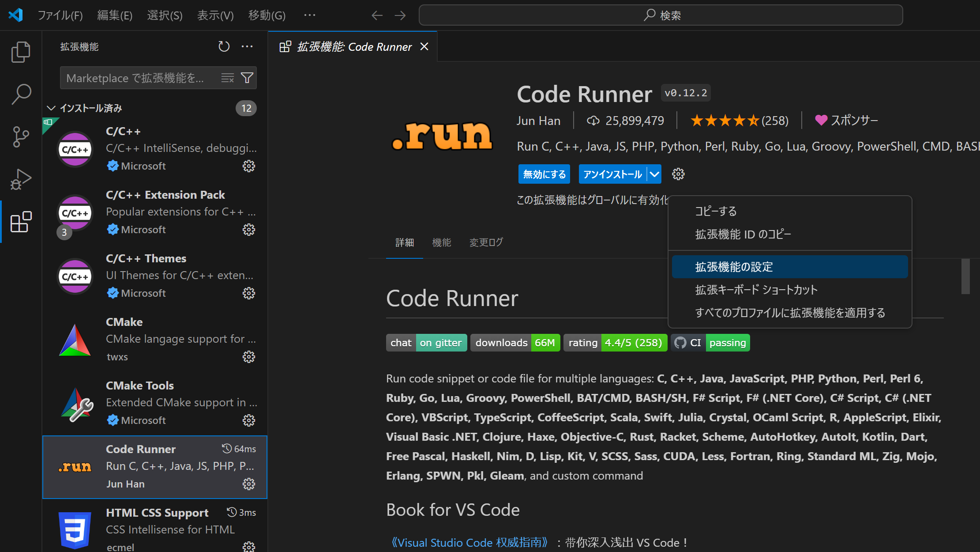Open Source Control view
Screen dimensions: 980x552
21,136
